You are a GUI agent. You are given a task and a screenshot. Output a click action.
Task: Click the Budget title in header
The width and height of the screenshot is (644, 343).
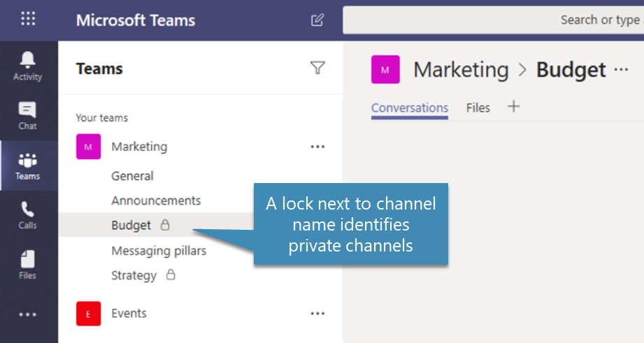pyautogui.click(x=571, y=69)
